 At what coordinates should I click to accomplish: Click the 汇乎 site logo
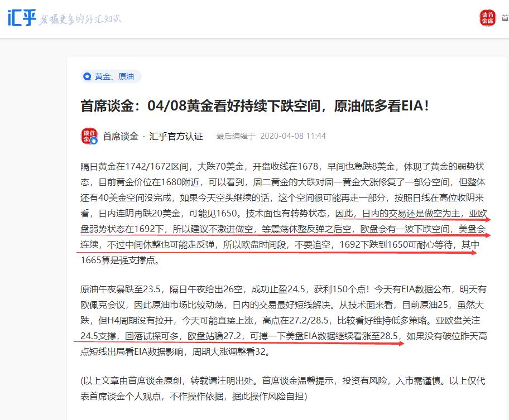22,18
